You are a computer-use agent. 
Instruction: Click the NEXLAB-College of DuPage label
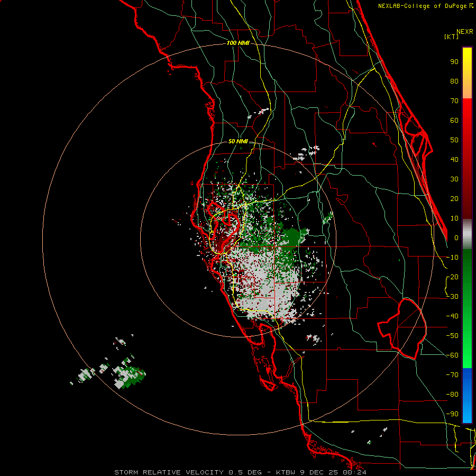[423, 6]
